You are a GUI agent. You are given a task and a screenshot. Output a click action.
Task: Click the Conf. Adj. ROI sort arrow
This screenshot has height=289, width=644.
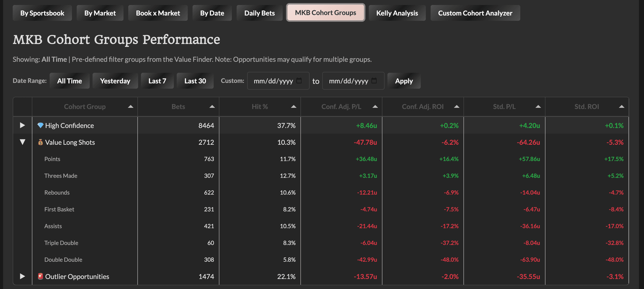(x=456, y=107)
